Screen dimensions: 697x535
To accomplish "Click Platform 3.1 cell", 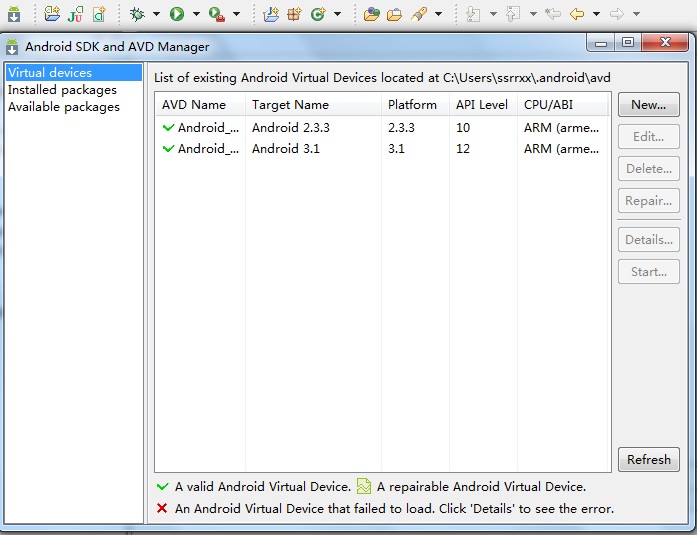I will point(396,149).
